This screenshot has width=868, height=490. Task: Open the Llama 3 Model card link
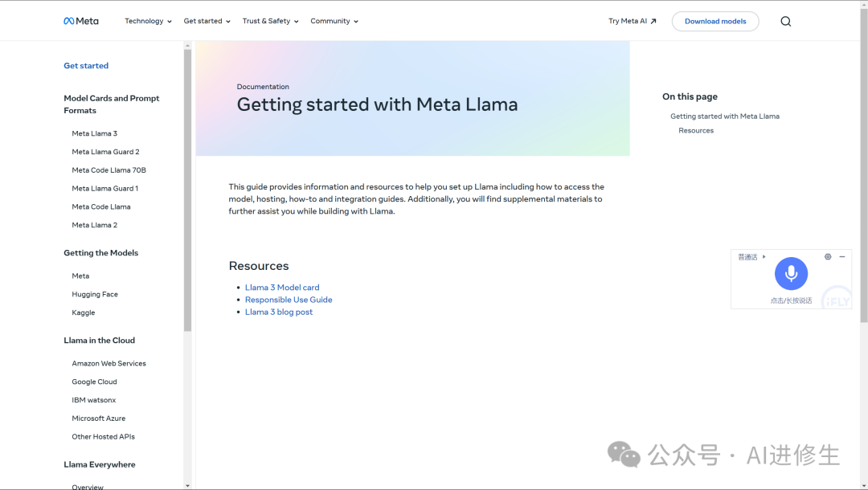tap(282, 288)
